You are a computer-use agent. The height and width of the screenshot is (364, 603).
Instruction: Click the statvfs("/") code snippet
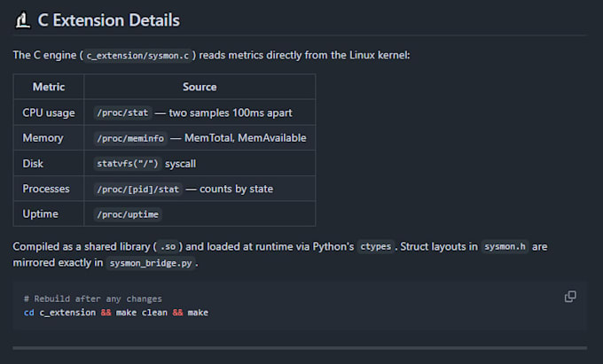pyautogui.click(x=128, y=164)
